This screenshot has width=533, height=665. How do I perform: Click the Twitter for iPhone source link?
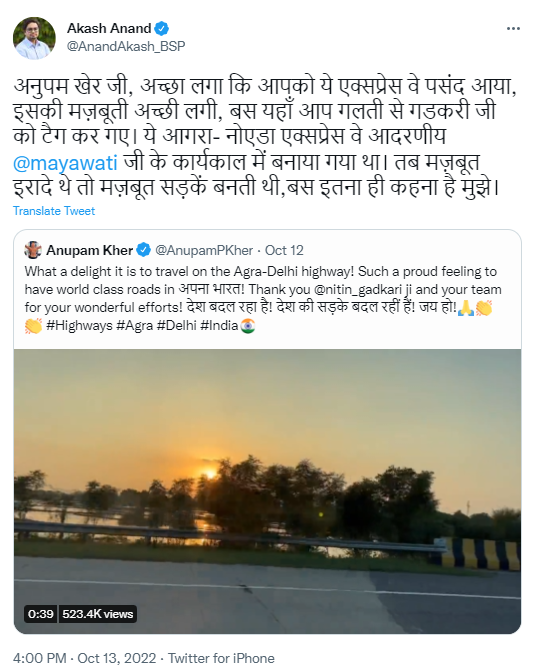coord(221,657)
